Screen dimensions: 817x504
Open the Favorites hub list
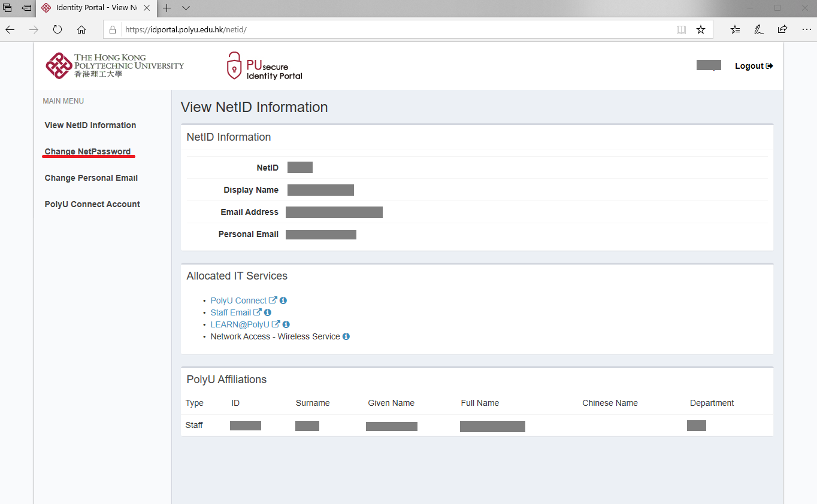coord(735,29)
